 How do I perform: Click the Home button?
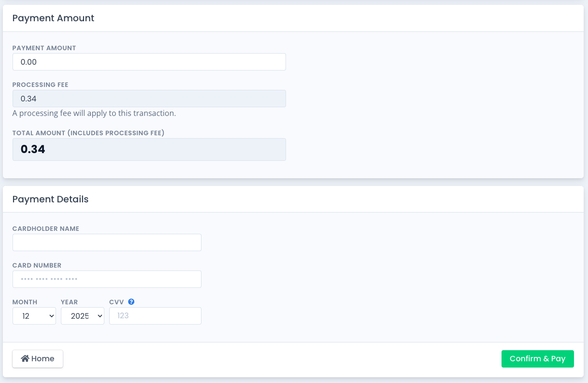pyautogui.click(x=37, y=358)
